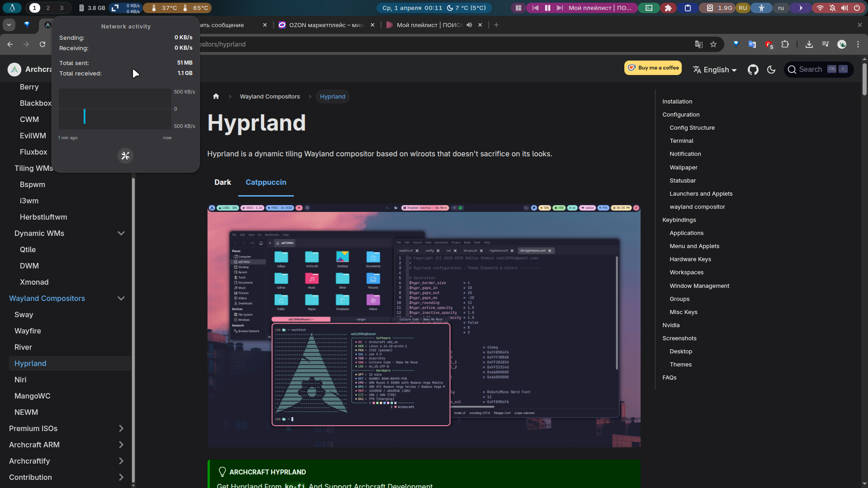Click translate page icon in address bar

coord(698,44)
